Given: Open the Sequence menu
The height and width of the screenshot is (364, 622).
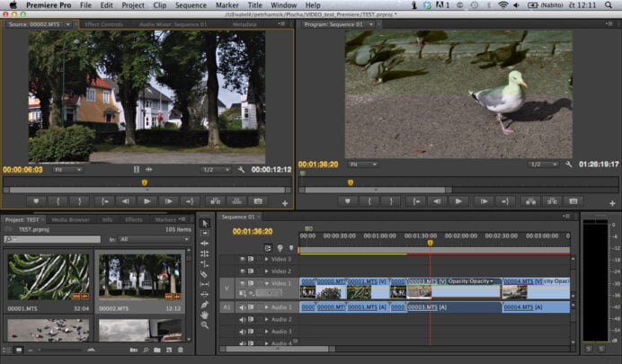Looking at the screenshot, I should (x=191, y=5).
